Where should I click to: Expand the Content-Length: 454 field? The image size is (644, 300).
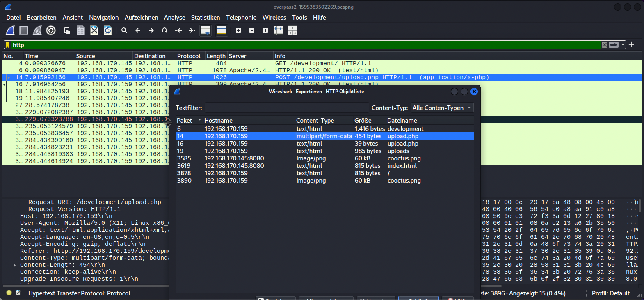click(15, 265)
